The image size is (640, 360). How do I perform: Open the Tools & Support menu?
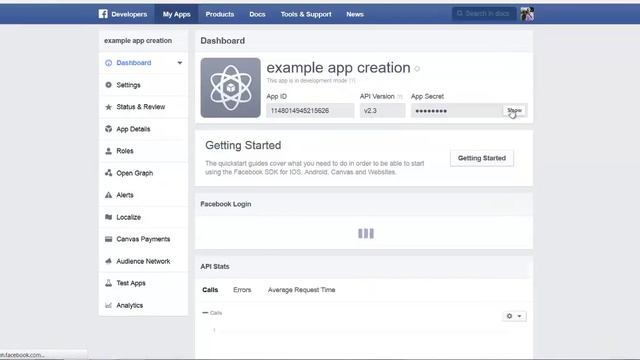click(x=306, y=14)
